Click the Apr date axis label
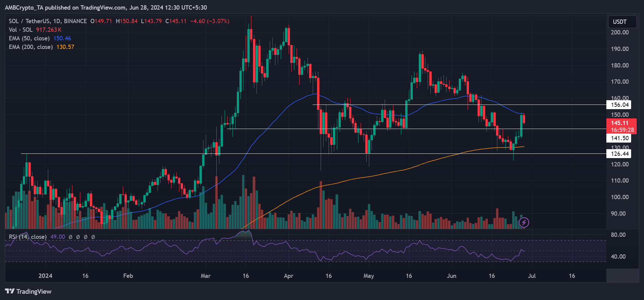This screenshot has width=644, height=300. tap(289, 276)
